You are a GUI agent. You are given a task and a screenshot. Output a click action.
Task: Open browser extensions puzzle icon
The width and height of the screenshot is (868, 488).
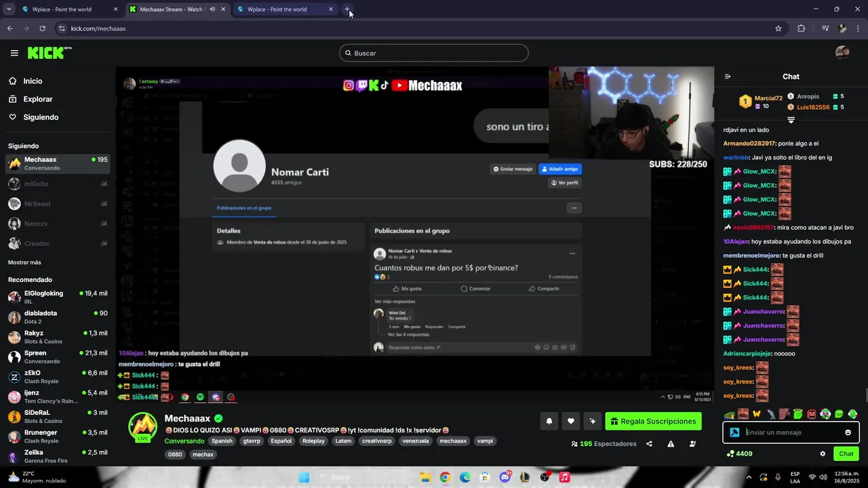[x=801, y=28]
